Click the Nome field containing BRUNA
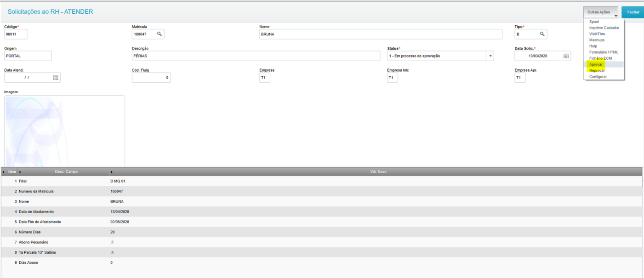 tap(381, 34)
